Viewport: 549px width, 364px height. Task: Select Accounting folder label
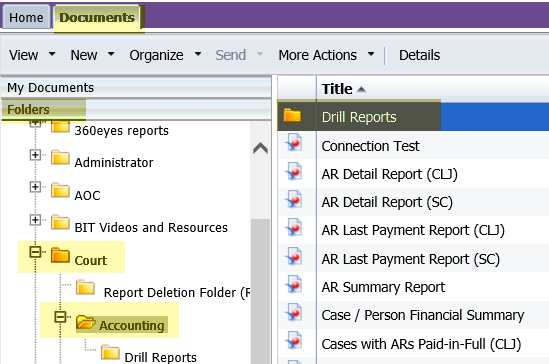(132, 325)
